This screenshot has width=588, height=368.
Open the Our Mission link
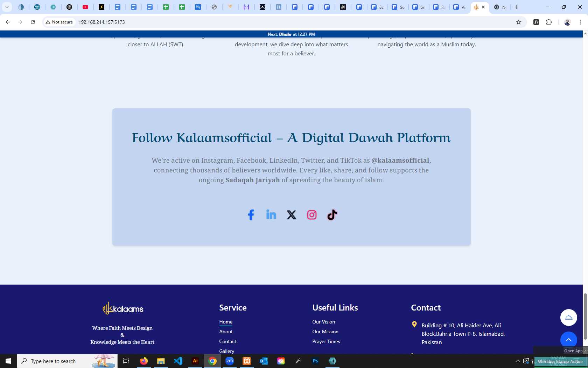coord(325,332)
